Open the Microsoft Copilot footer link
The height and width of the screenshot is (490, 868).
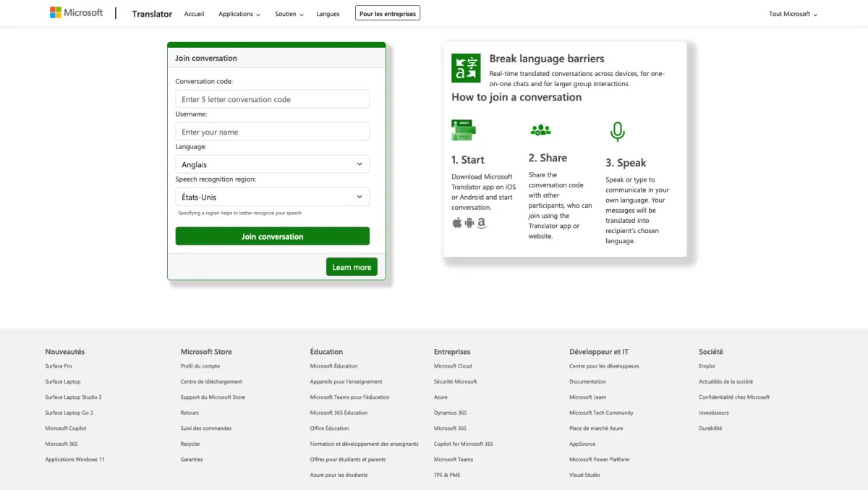(66, 428)
